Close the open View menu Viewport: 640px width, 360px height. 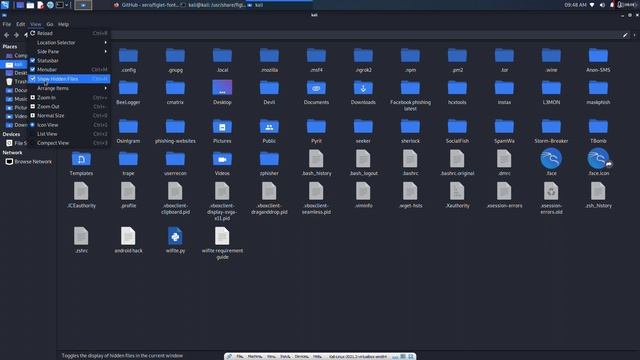click(x=36, y=24)
